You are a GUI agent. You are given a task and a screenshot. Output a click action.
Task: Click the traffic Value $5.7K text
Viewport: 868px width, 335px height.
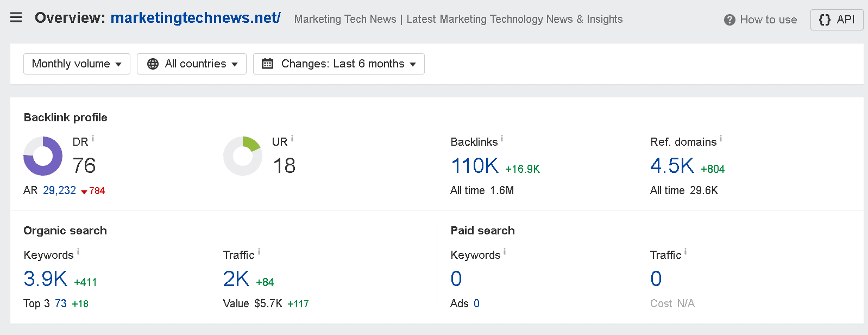tap(253, 303)
